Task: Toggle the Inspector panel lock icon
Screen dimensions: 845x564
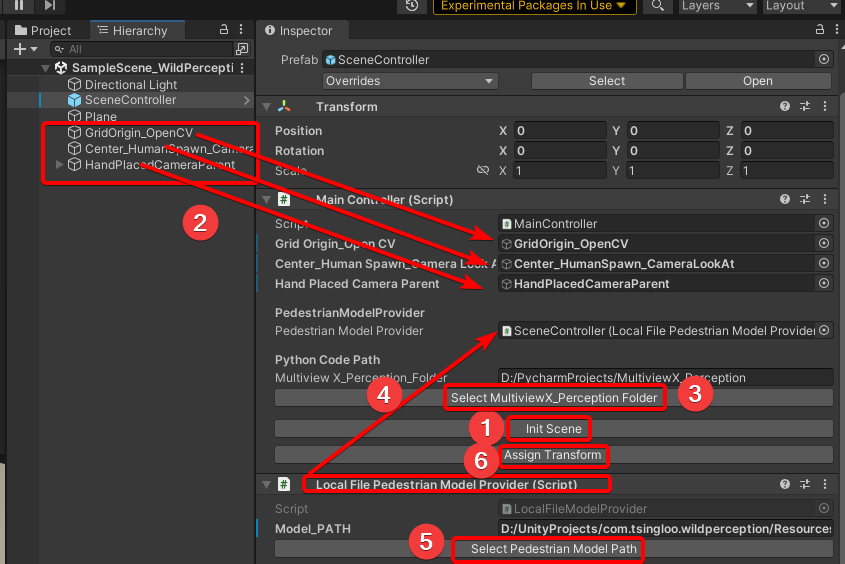Action: coord(820,30)
